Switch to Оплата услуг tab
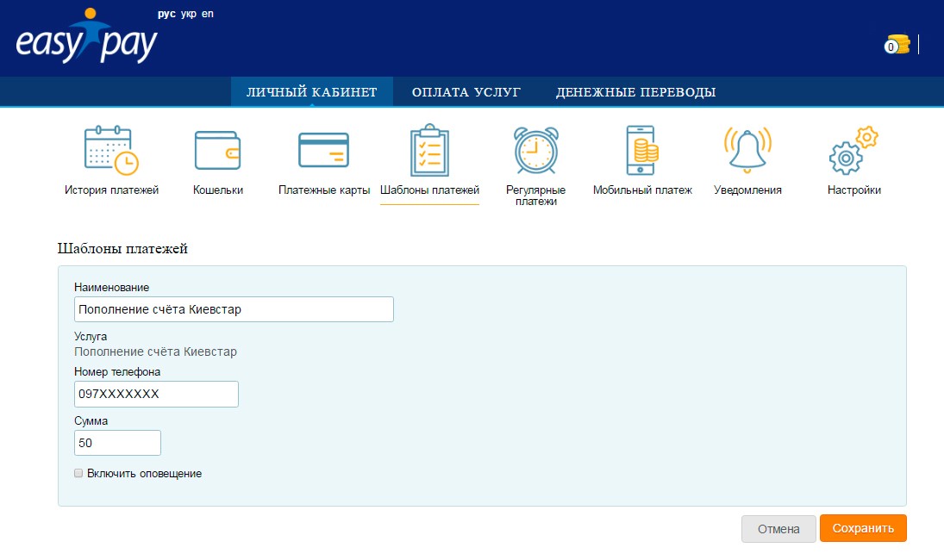 [x=466, y=92]
